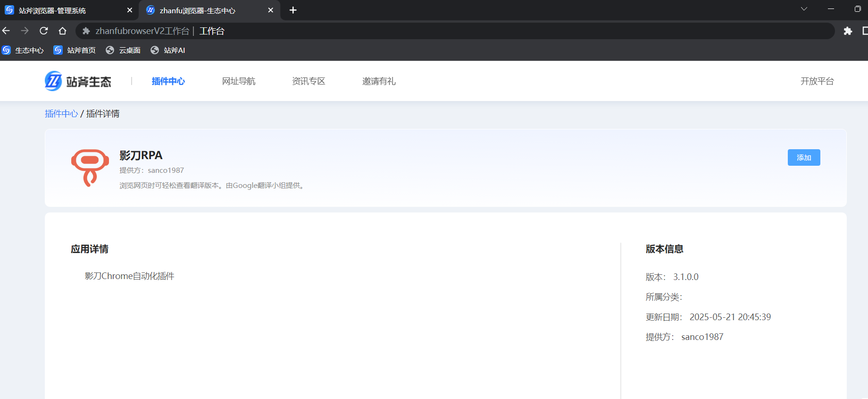Close the 站斧浏览器-管理系统 tab
The height and width of the screenshot is (399, 868).
(130, 10)
